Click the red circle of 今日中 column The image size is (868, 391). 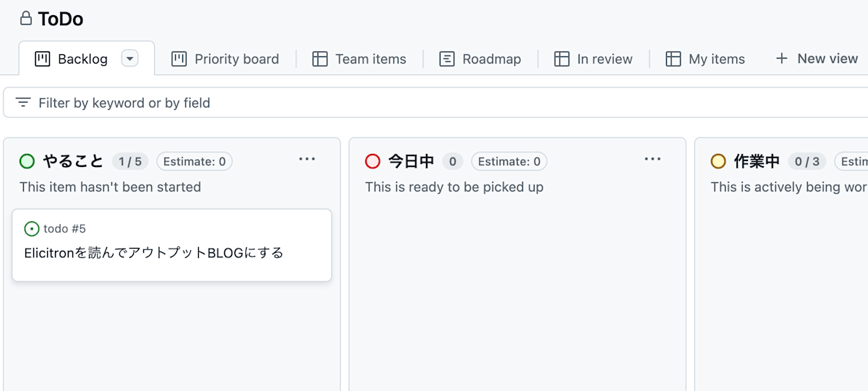[373, 161]
